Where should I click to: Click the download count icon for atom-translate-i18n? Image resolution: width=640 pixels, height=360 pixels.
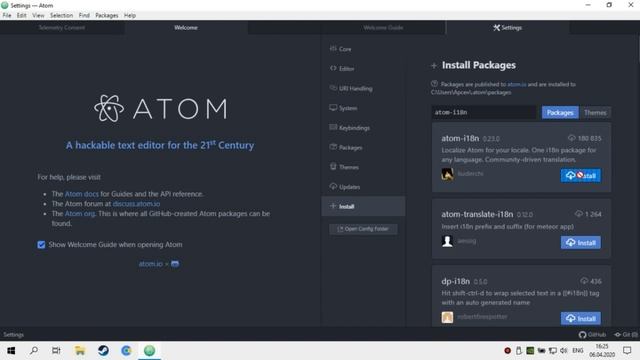tap(578, 213)
